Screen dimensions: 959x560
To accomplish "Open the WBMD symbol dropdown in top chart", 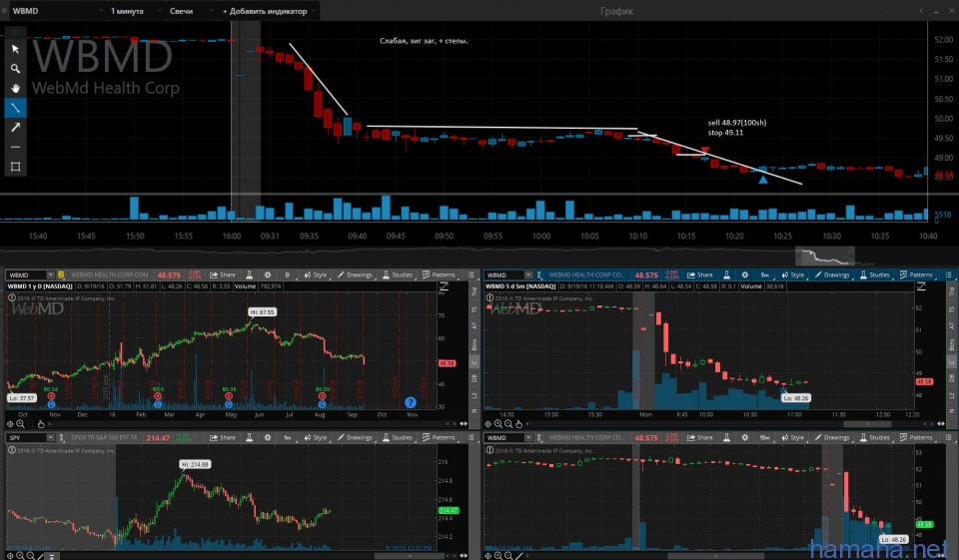I will coord(57,11).
